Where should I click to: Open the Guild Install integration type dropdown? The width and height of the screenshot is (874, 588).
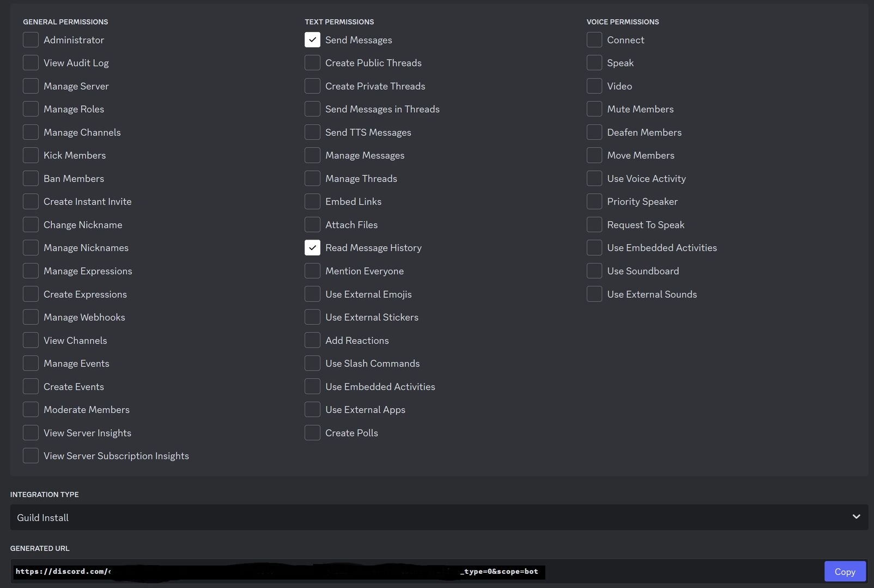(x=430, y=517)
